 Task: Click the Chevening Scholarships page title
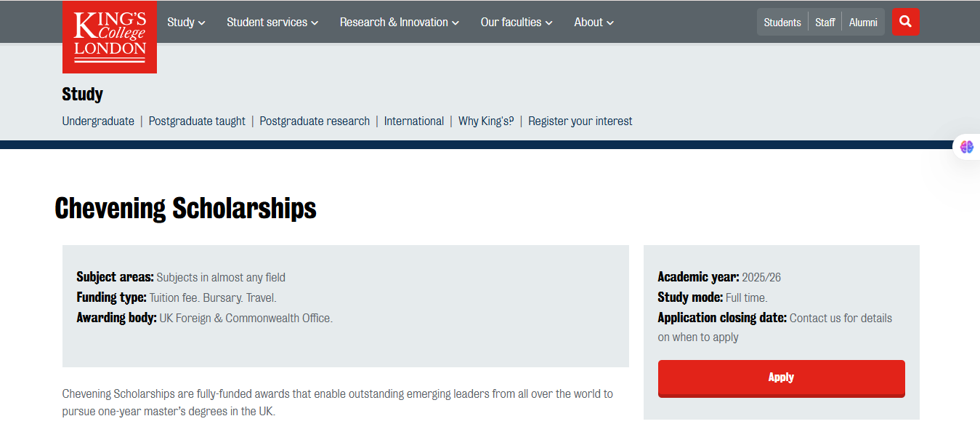186,209
